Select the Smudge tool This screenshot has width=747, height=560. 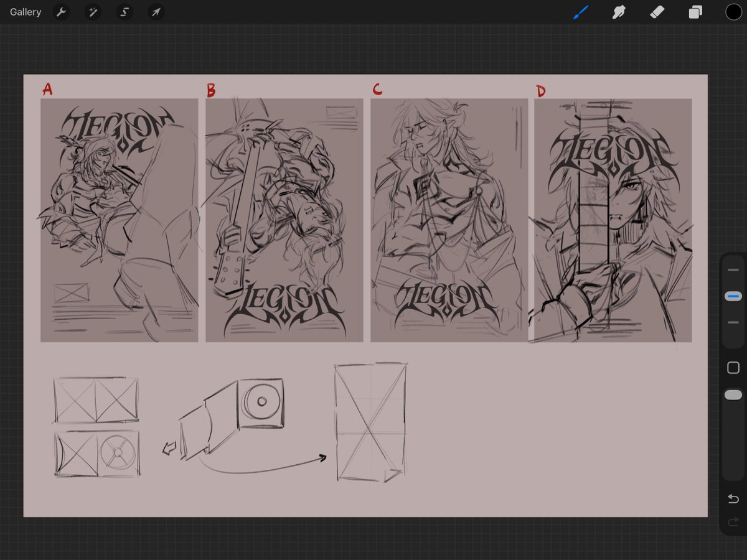619,12
